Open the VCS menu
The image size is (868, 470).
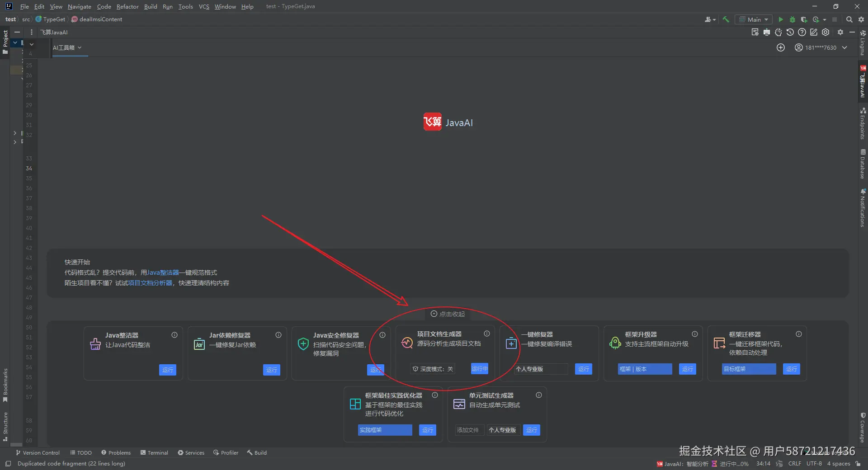204,6
